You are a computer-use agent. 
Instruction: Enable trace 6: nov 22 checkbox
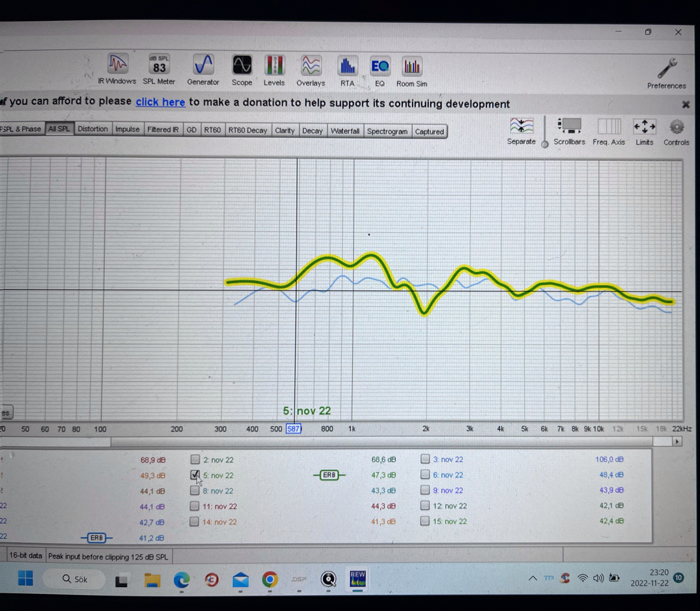tap(425, 474)
